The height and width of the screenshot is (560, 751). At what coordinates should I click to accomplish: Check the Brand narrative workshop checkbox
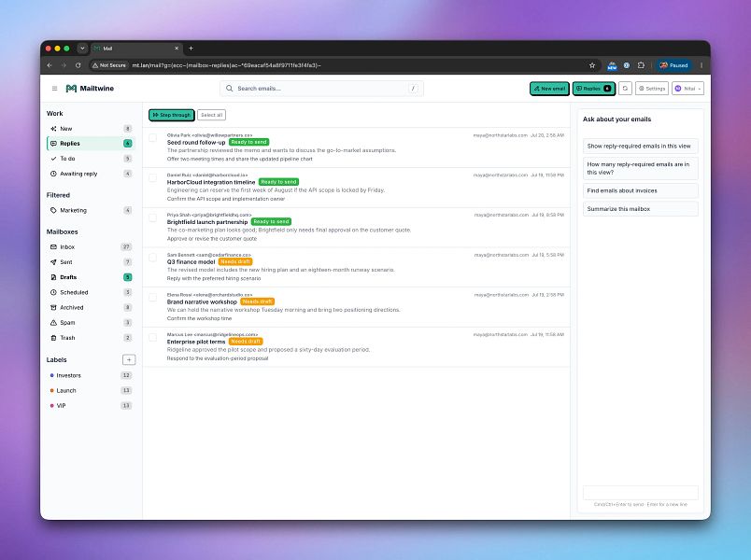tap(153, 298)
